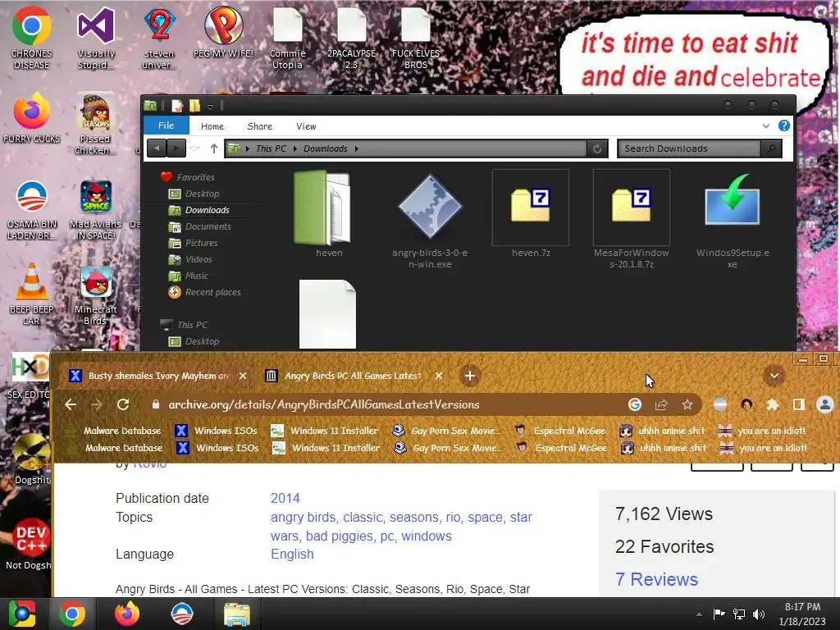Open the DEV C++ desktop shortcut
The width and height of the screenshot is (840, 630).
pyautogui.click(x=30, y=544)
